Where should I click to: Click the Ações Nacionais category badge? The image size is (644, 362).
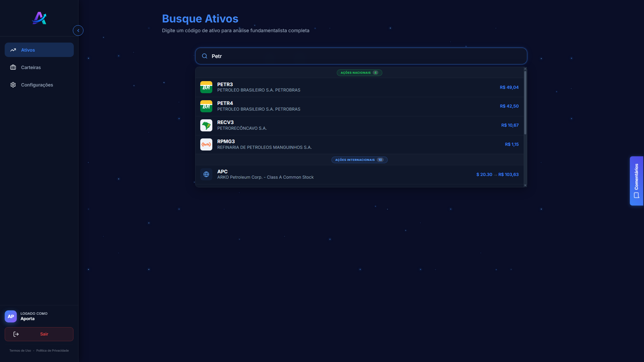tap(359, 73)
